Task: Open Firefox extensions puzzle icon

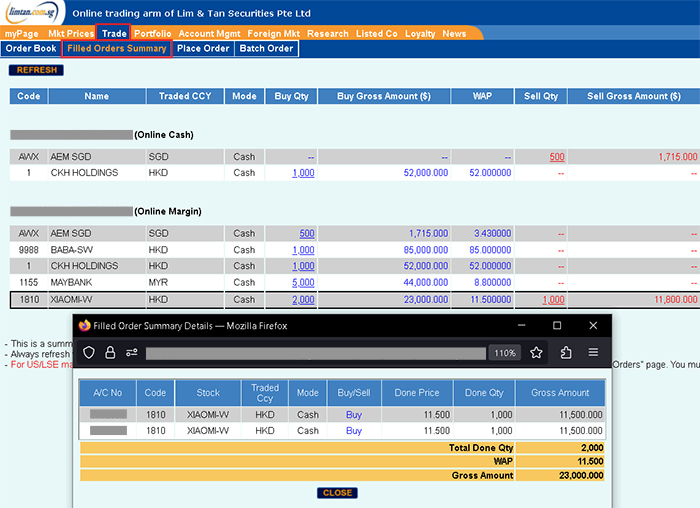Action: (x=566, y=353)
